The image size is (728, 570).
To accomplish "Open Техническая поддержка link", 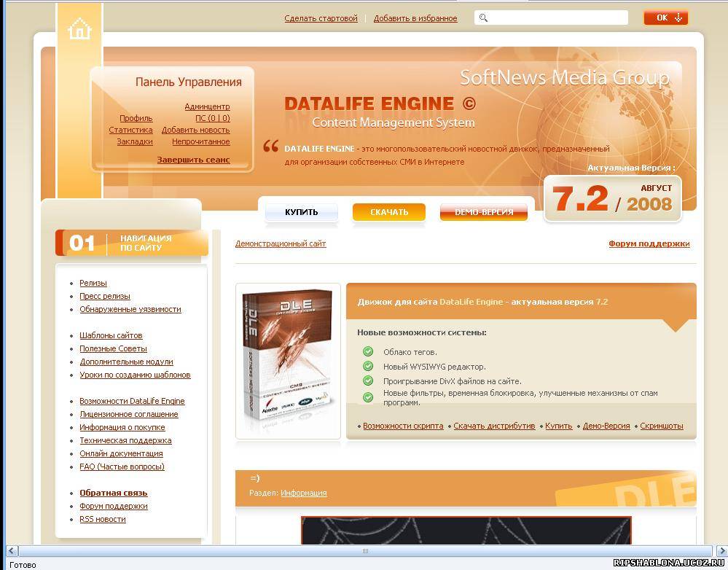I will point(125,440).
